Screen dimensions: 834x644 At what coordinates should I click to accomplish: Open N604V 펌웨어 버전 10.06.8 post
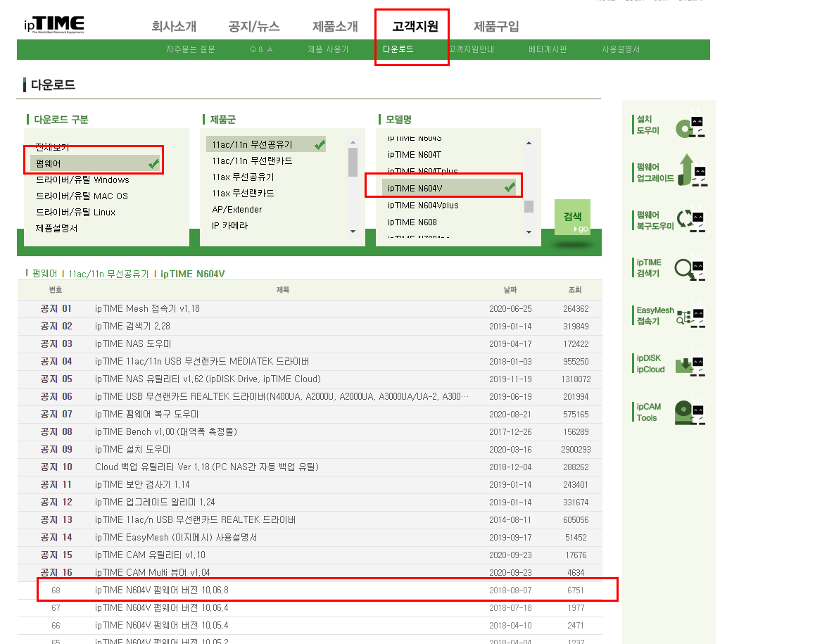click(162, 590)
